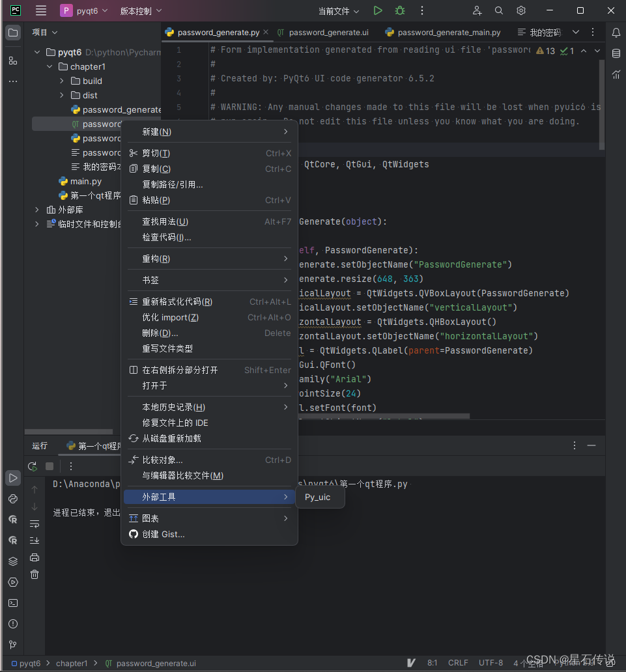Select Py_uic from the external tools submenu
The width and height of the screenshot is (626, 672).
(x=318, y=497)
